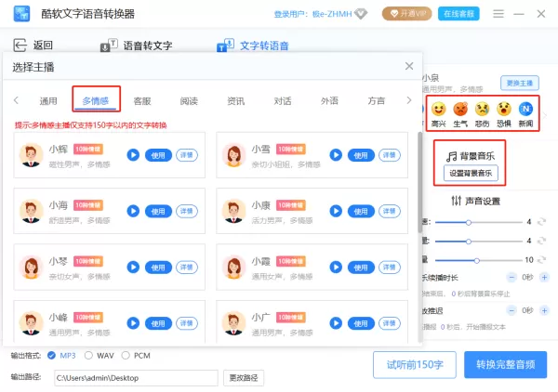This screenshot has height=392, width=558.
Task: Select PCM output format
Action: (126, 356)
